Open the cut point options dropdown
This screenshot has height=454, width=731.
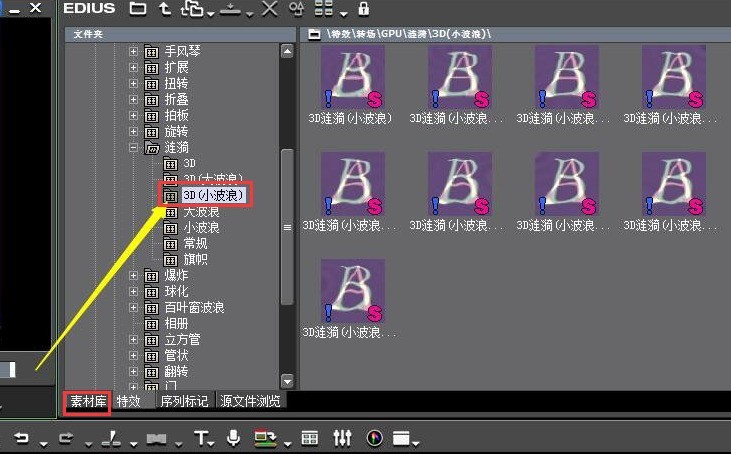(133, 444)
